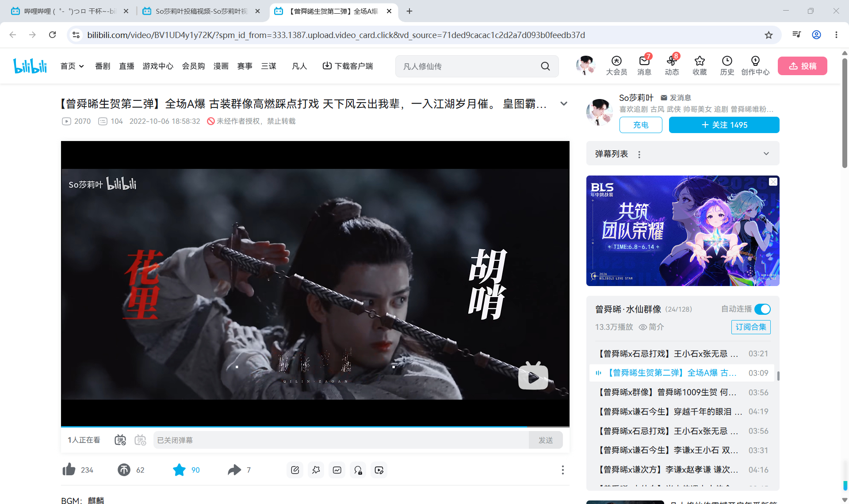Click the user avatar in header
This screenshot has height=504, width=849.
point(586,65)
